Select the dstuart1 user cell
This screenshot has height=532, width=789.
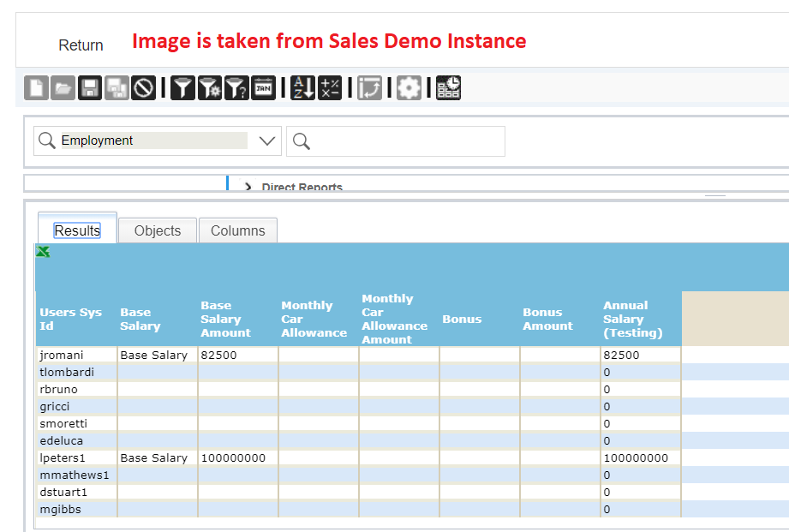tap(76, 492)
